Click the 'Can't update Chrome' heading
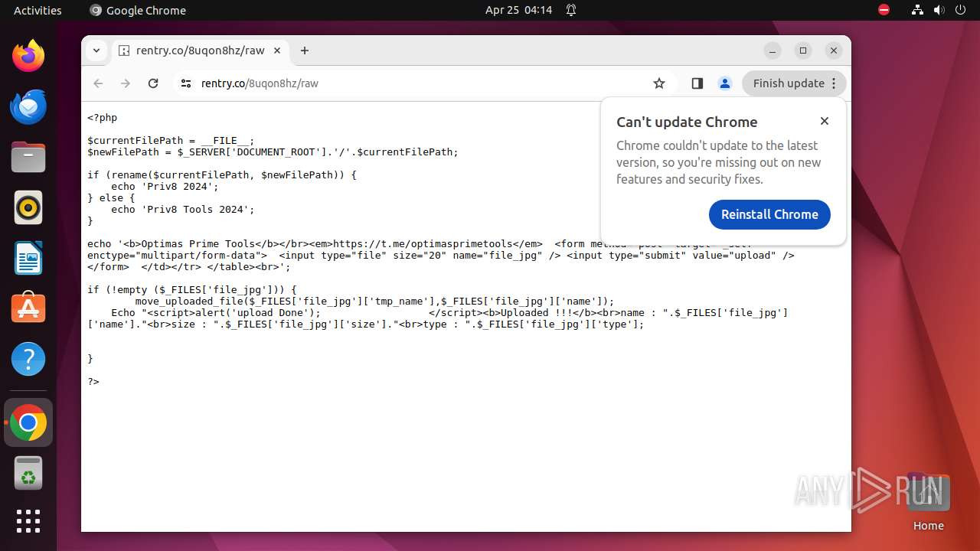This screenshot has width=980, height=551. click(687, 122)
